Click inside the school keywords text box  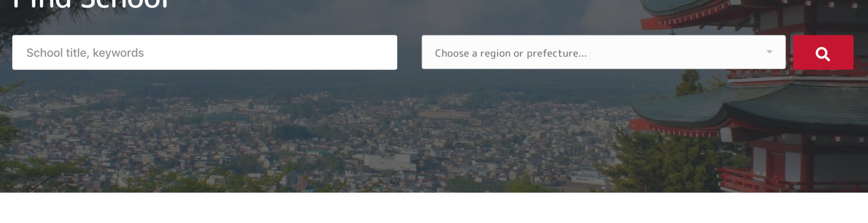pyautogui.click(x=204, y=53)
